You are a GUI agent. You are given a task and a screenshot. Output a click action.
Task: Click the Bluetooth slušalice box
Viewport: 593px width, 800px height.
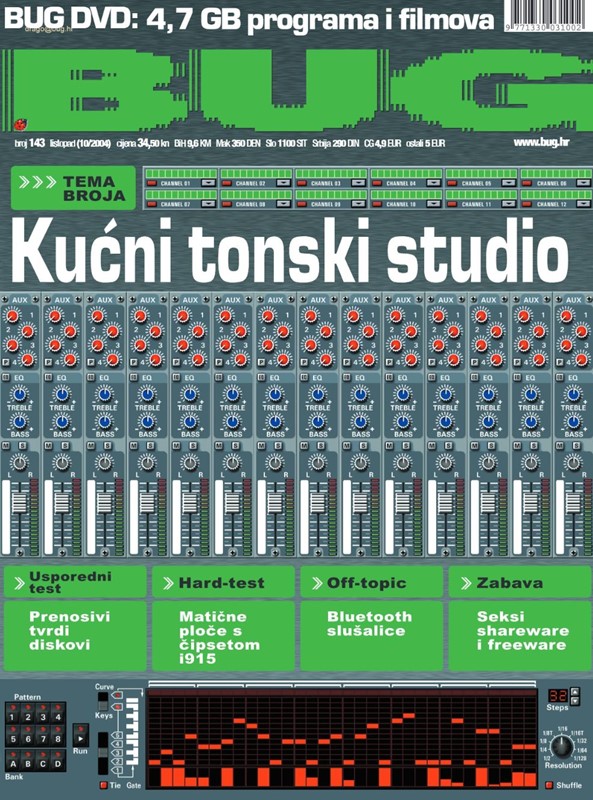tap(372, 636)
